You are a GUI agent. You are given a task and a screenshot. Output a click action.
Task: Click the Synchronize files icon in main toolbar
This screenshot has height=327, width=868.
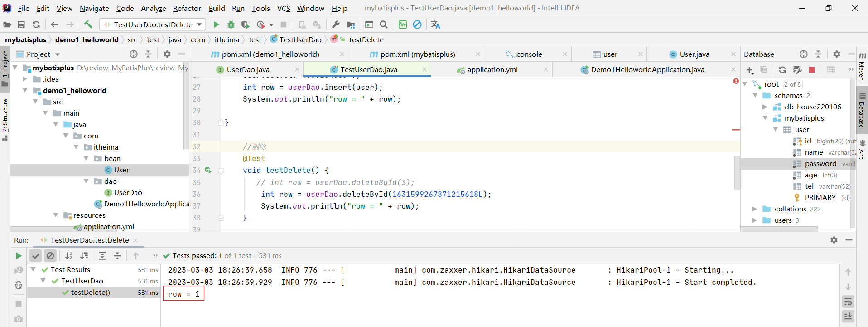coord(36,24)
